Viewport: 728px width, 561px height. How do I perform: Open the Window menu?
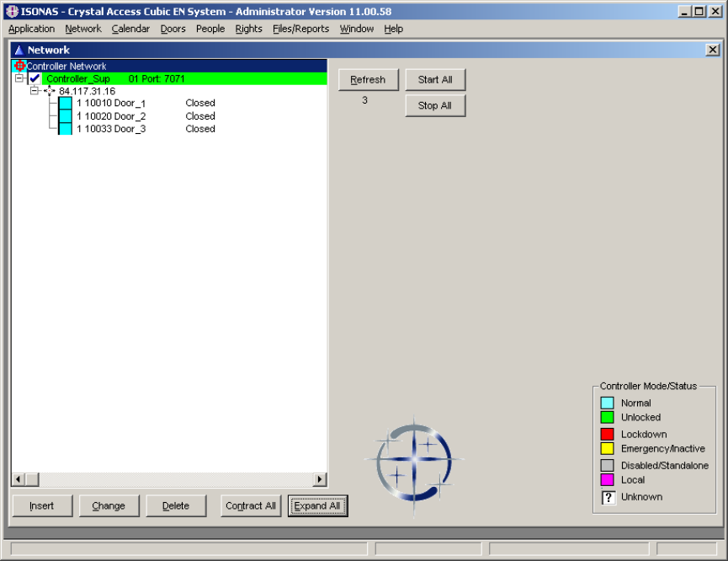(x=357, y=29)
